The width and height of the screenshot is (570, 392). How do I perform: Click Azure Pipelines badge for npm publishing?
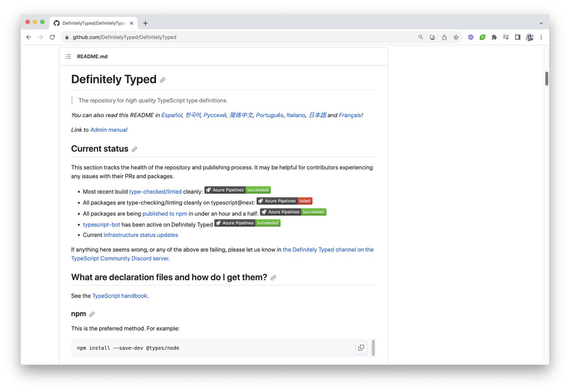click(293, 212)
